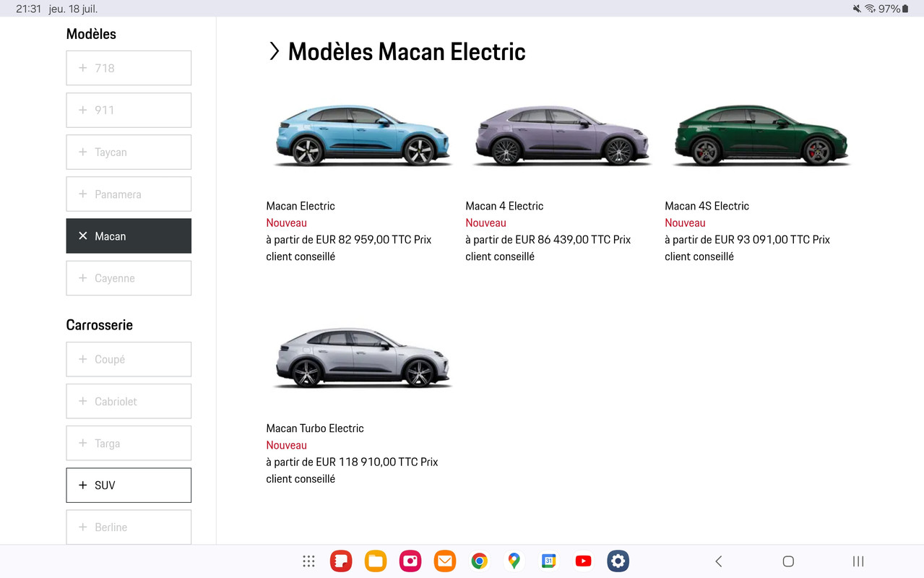Open the pink camera app icon
The image size is (924, 578).
click(x=410, y=561)
